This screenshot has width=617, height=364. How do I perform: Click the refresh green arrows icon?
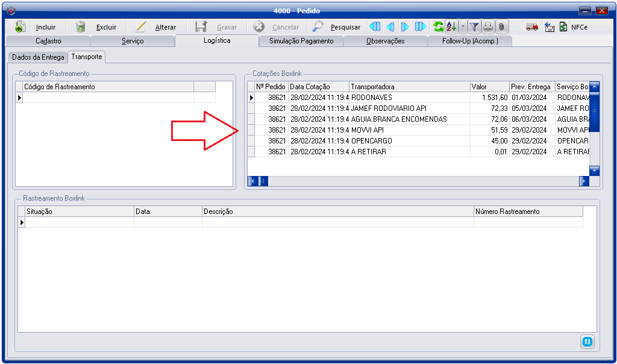[439, 27]
